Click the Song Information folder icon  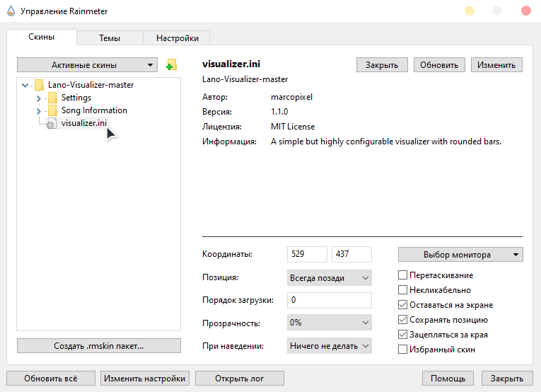(x=52, y=110)
